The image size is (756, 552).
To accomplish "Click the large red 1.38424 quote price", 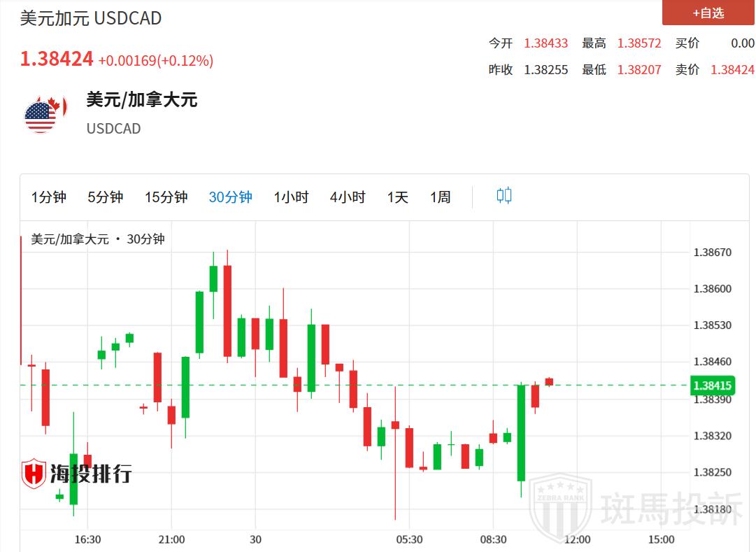I will point(56,59).
